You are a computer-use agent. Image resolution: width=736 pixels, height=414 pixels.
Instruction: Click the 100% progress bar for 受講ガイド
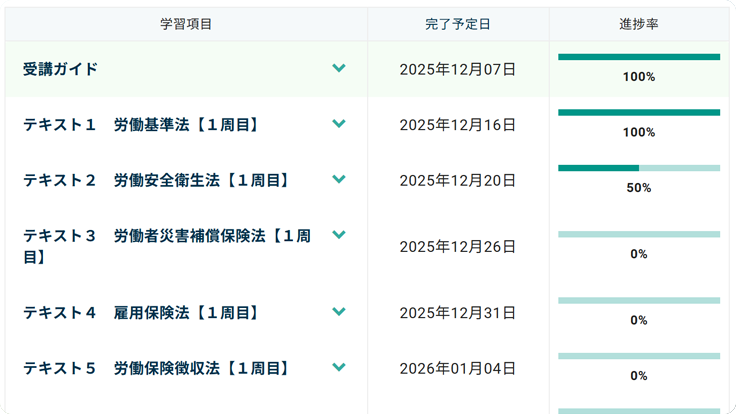point(638,57)
